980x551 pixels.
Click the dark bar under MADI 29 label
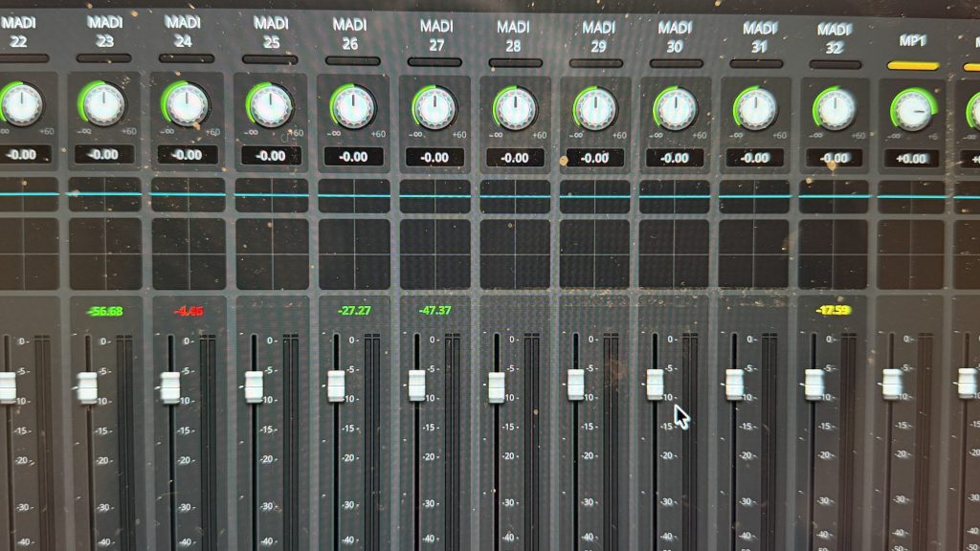tap(596, 63)
